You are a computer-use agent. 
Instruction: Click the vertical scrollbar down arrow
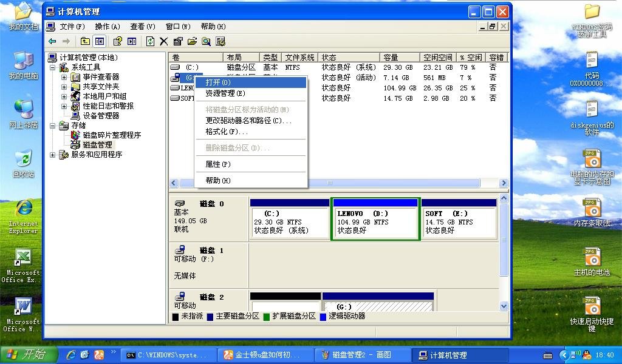505,306
